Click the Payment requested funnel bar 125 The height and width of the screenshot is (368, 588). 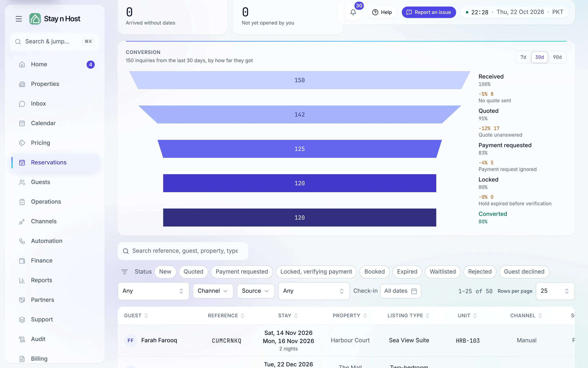[300, 149]
